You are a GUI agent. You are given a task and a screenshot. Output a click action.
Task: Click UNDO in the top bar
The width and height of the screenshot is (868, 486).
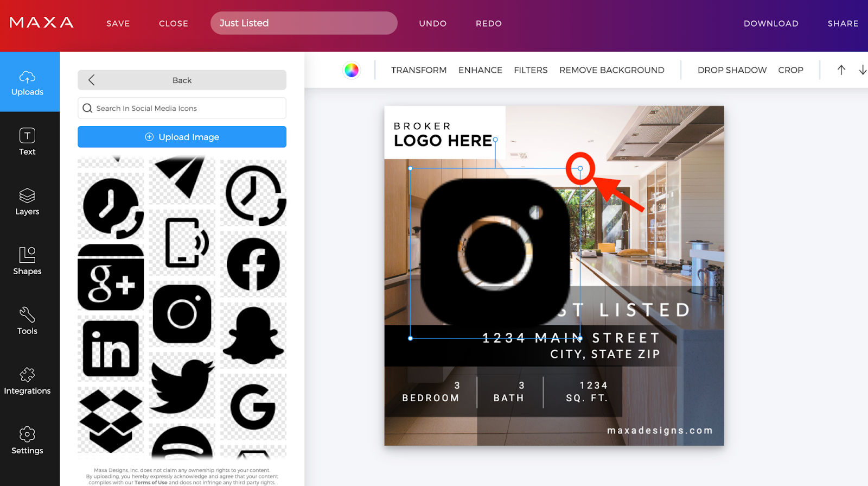point(433,23)
